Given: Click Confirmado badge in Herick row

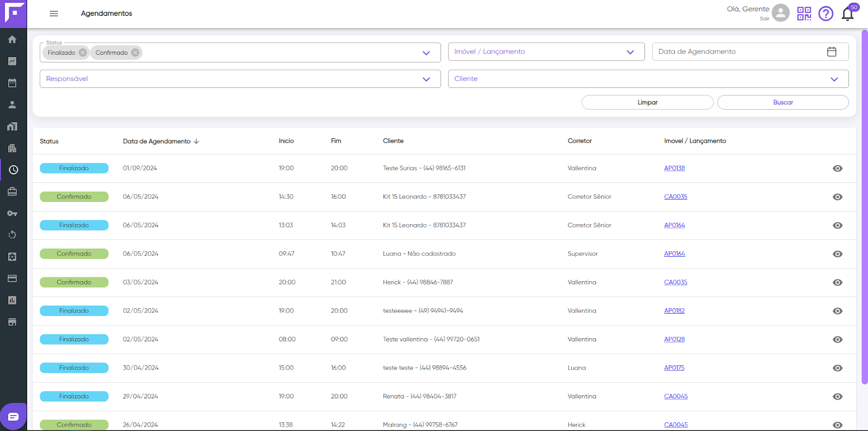Looking at the screenshot, I should pyautogui.click(x=74, y=282).
